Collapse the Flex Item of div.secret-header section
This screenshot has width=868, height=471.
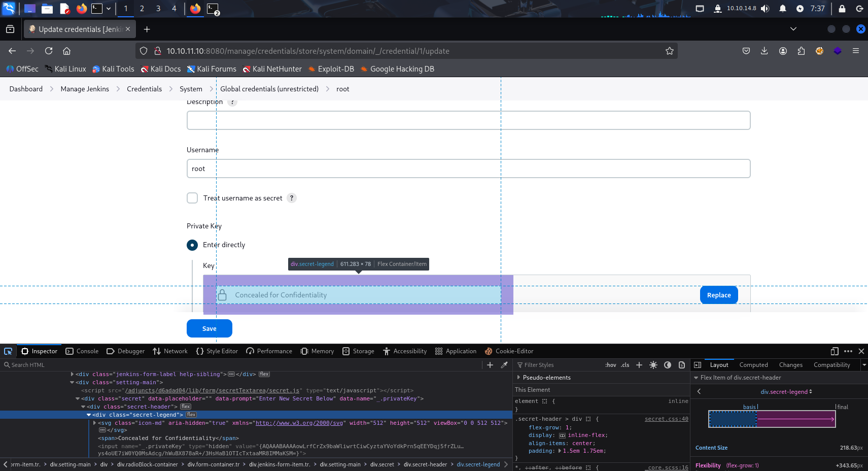point(696,378)
